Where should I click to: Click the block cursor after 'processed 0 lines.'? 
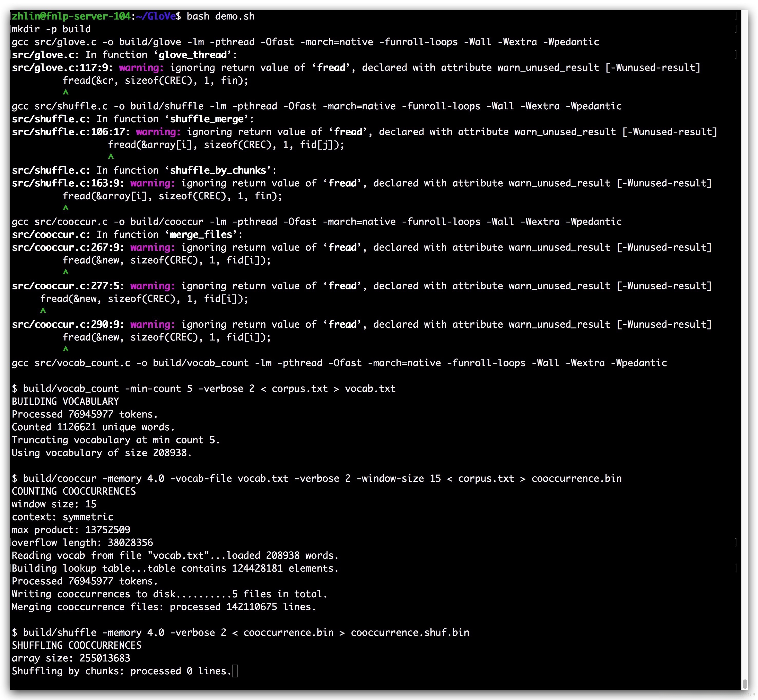[235, 671]
